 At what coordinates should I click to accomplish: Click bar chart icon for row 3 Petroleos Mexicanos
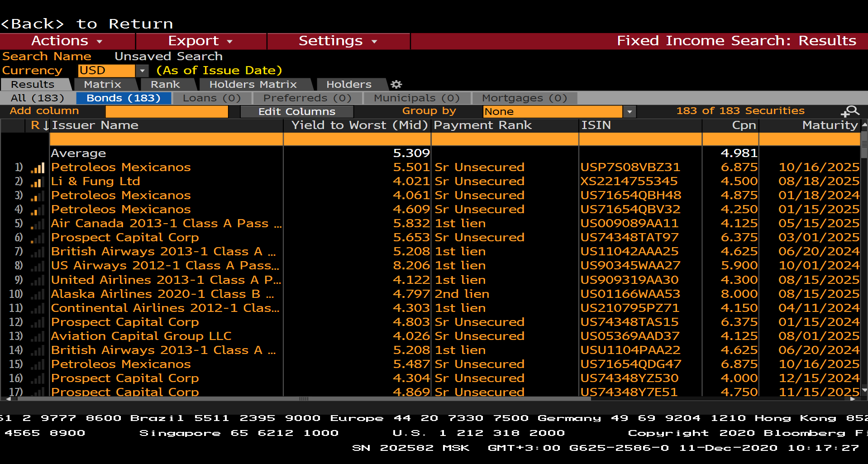click(x=38, y=196)
